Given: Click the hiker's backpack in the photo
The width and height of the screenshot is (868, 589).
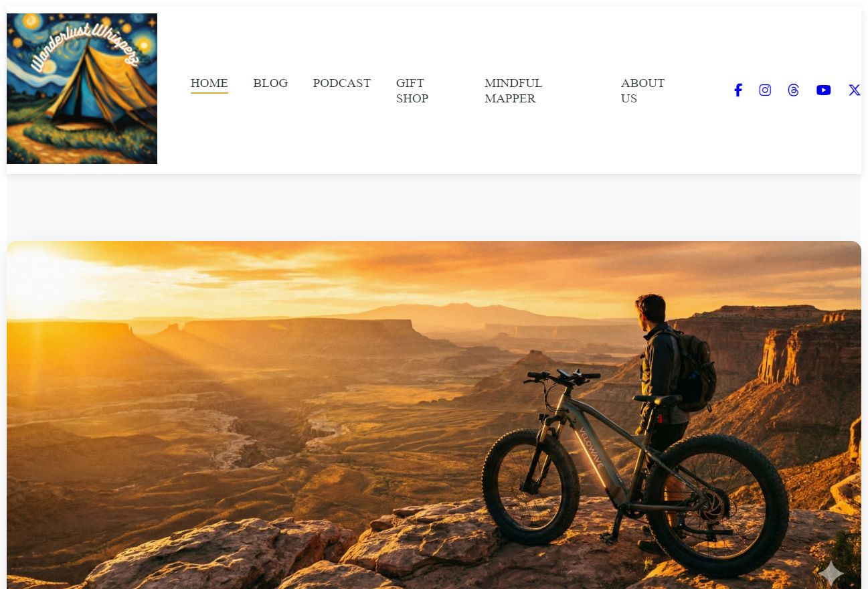Looking at the screenshot, I should tap(696, 370).
